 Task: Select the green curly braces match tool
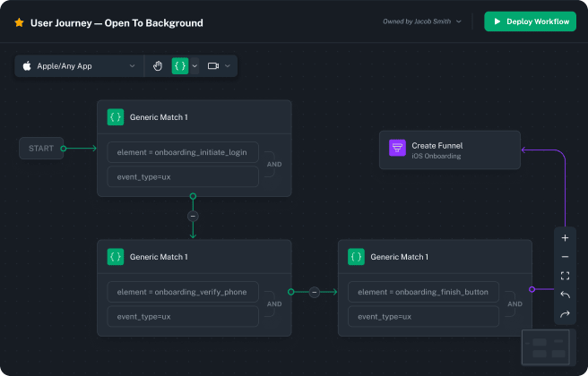point(180,66)
